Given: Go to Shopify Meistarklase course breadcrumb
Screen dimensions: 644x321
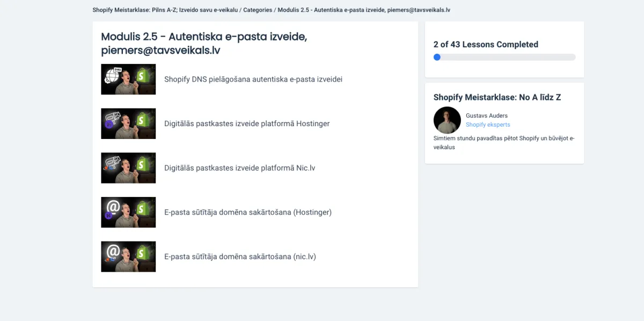Looking at the screenshot, I should (x=165, y=10).
